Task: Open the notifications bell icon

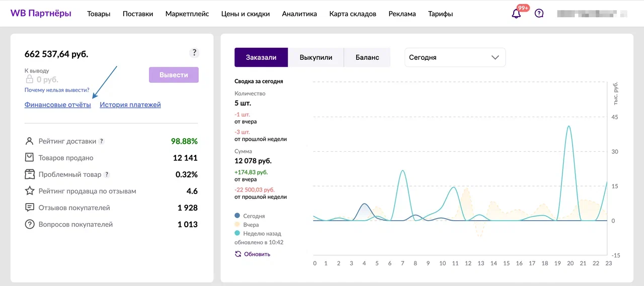Action: tap(516, 14)
